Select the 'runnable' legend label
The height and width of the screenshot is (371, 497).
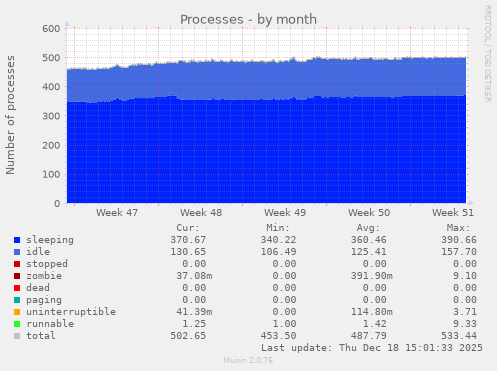(x=50, y=324)
